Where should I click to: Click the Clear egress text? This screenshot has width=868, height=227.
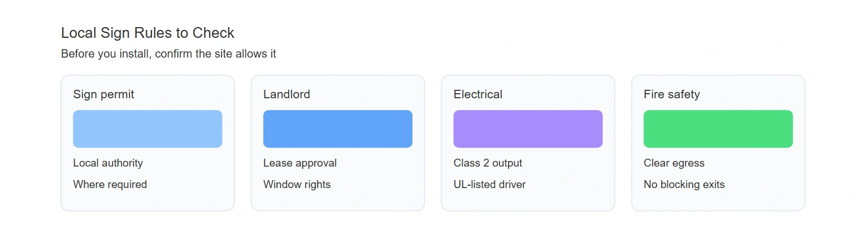674,163
